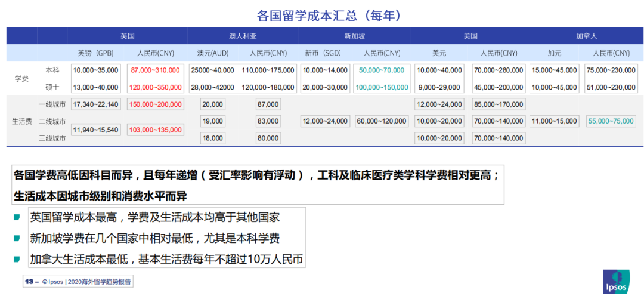The height and width of the screenshot is (302, 644).
Task: Select the 英国 country column header
Action: pos(127,36)
